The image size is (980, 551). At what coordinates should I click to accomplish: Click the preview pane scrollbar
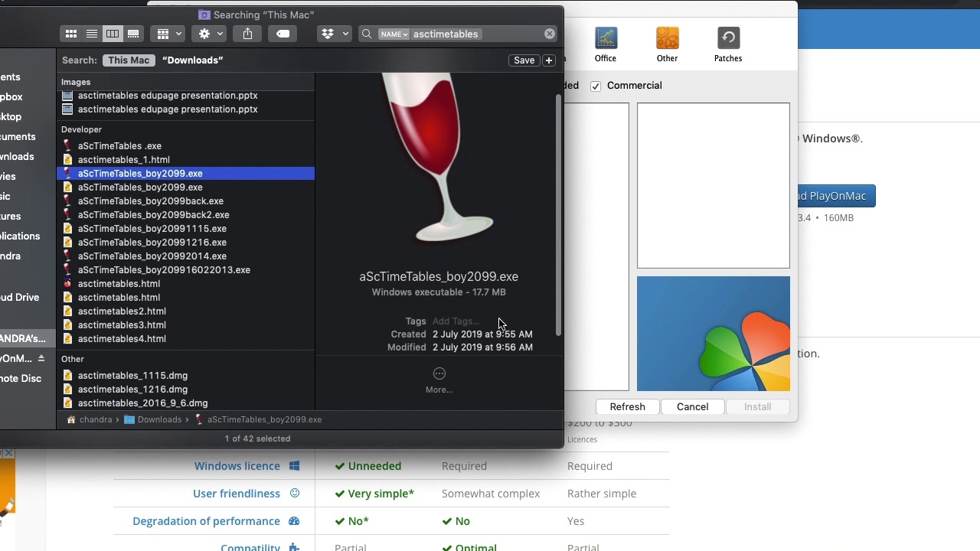[x=559, y=214]
